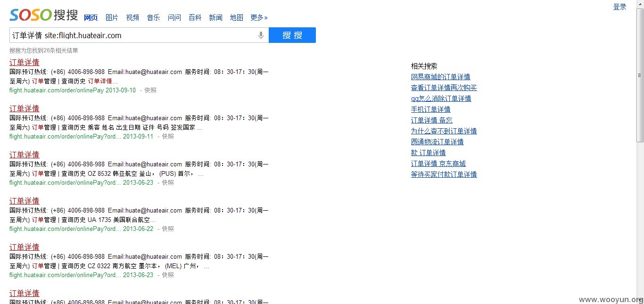Open 快照 for the 2013-09-10 result
The image size is (644, 304).
[x=150, y=90]
